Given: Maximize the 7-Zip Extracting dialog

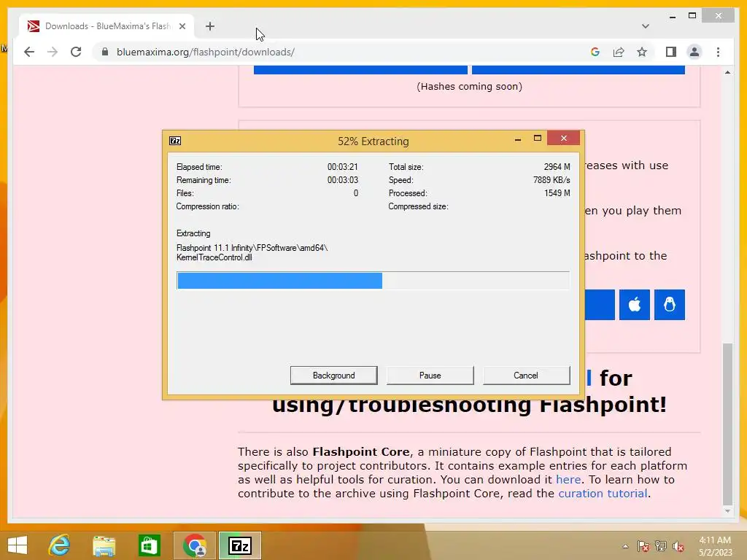Looking at the screenshot, I should (x=538, y=138).
